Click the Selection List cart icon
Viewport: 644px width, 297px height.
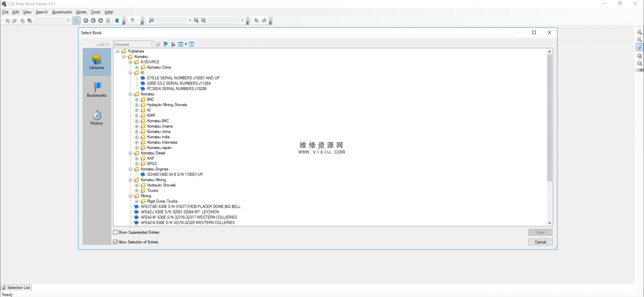coord(4,288)
